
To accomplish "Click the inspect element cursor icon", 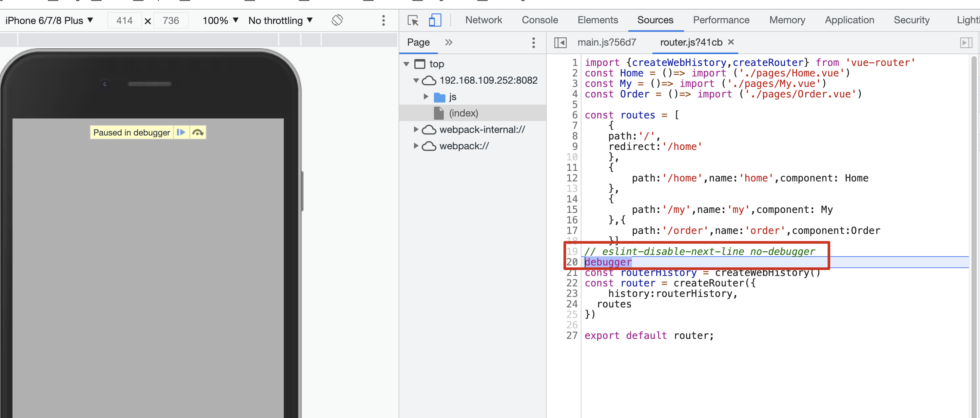I will (x=413, y=20).
